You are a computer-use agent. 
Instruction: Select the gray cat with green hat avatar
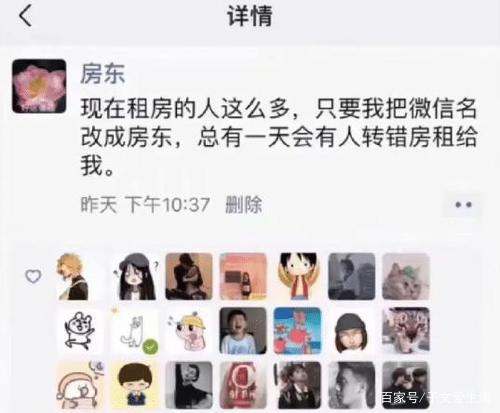[406, 276]
